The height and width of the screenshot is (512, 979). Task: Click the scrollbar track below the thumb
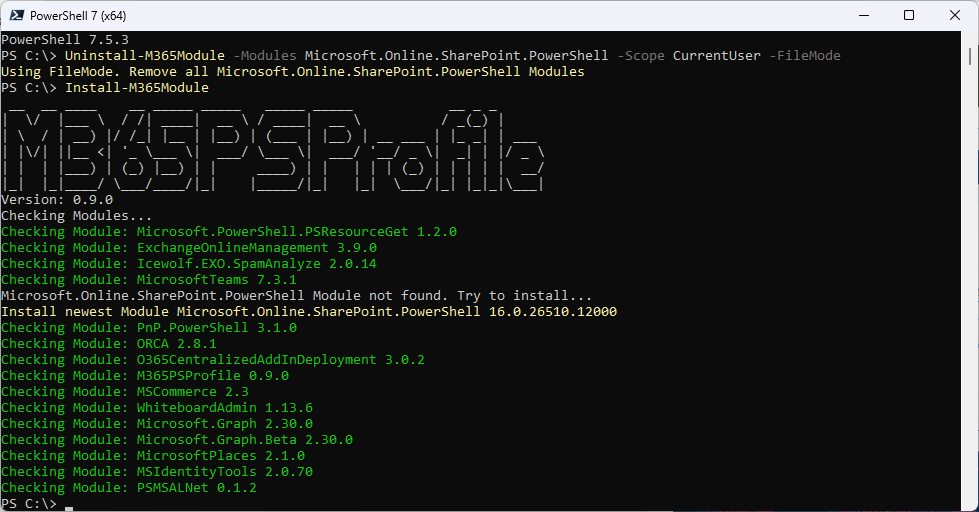[970, 287]
